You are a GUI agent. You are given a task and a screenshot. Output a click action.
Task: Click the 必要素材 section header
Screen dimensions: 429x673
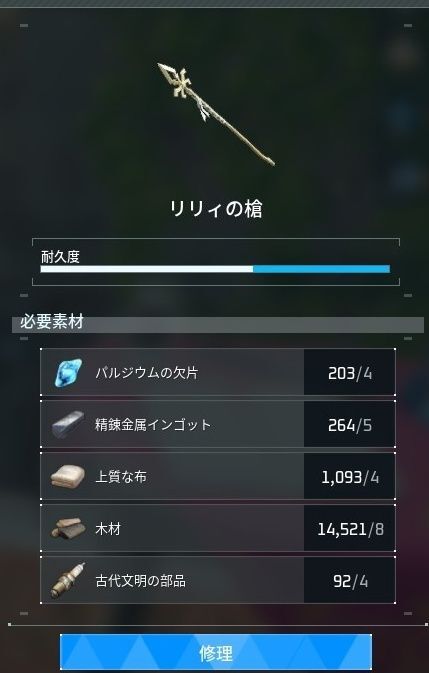coord(51,321)
